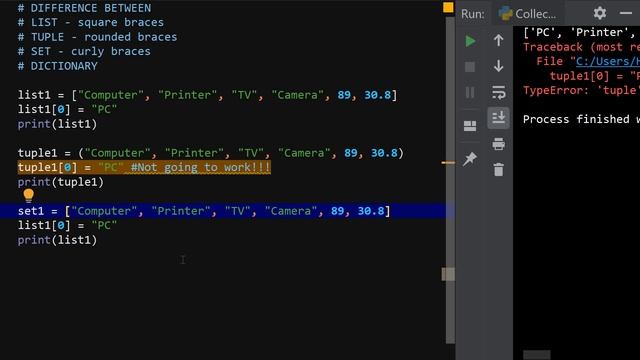
Task: Hide the Run panel with the minus icon
Action: (x=626, y=13)
